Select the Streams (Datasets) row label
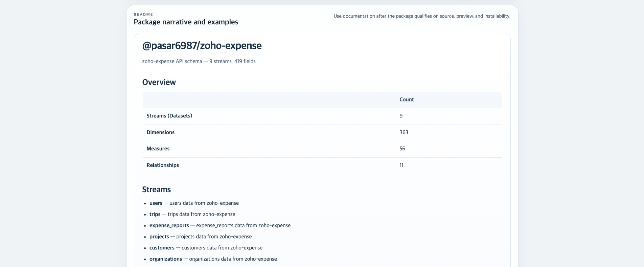 coord(169,116)
